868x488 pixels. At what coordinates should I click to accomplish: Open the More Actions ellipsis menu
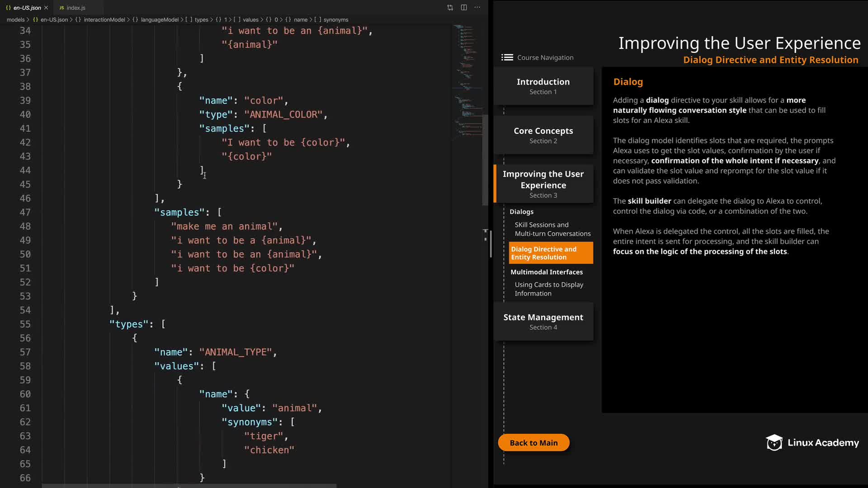tap(477, 8)
